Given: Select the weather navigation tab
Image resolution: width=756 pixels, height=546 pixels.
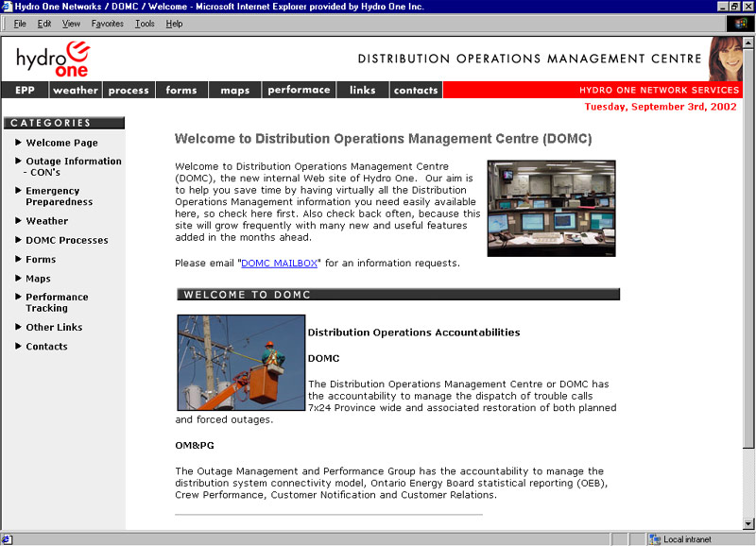Looking at the screenshot, I should point(76,90).
